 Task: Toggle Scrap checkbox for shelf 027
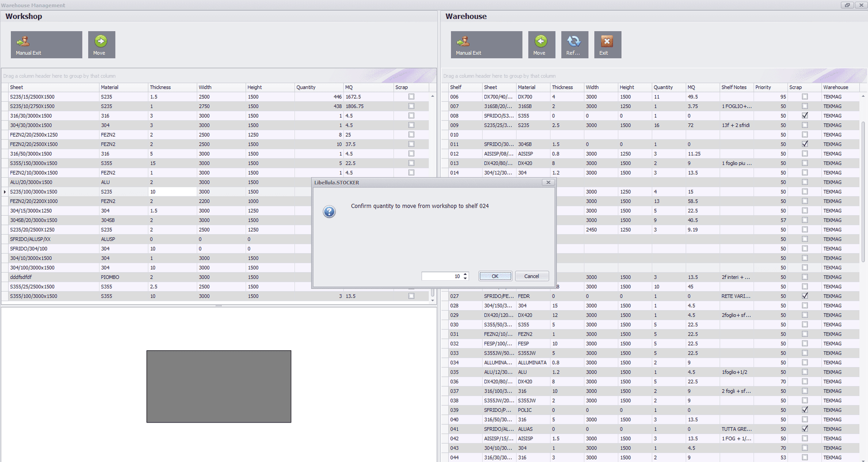tap(805, 296)
